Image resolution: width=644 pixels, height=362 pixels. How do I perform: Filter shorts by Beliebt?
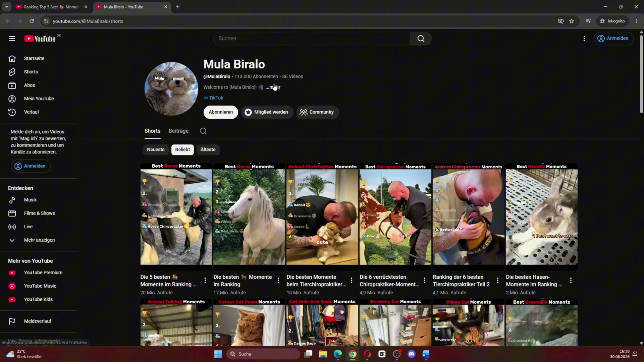point(182,149)
